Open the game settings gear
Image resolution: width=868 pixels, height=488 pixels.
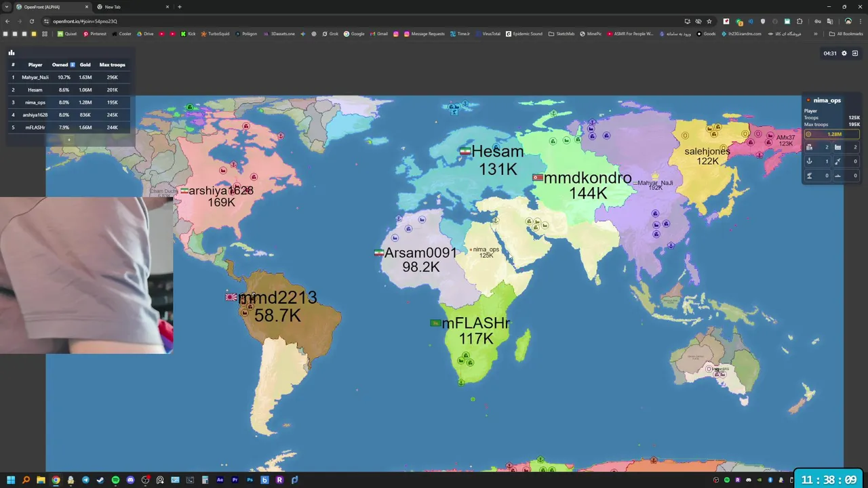point(844,54)
